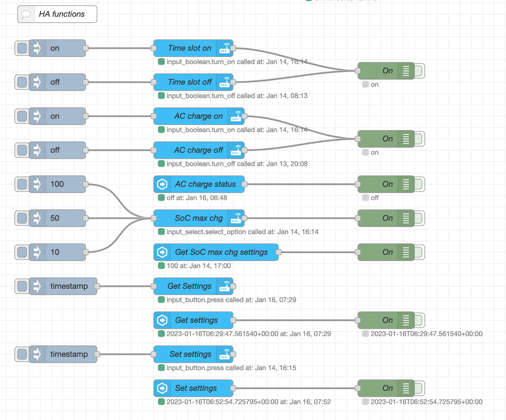Click debug list icon on node wired to Time slot on
Image resolution: width=506 pixels, height=420 pixels.
pyautogui.click(x=406, y=71)
